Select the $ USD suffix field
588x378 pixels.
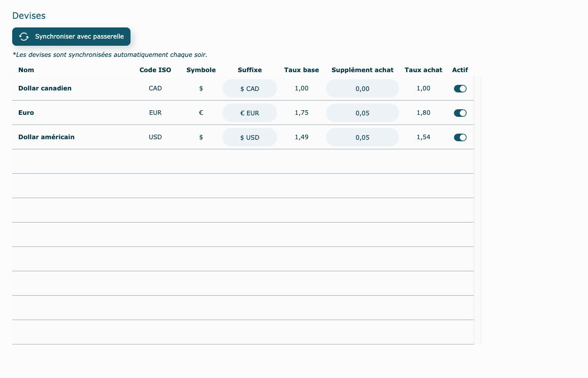point(250,137)
